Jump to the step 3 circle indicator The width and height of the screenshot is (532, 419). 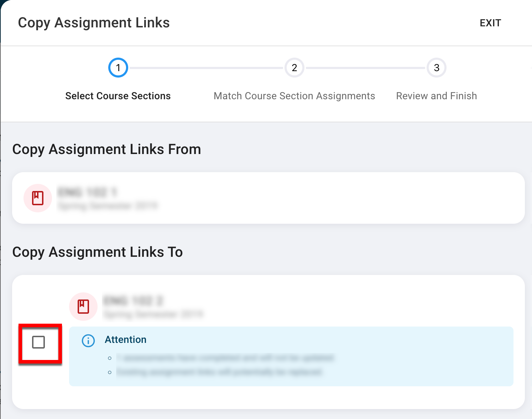[436, 68]
